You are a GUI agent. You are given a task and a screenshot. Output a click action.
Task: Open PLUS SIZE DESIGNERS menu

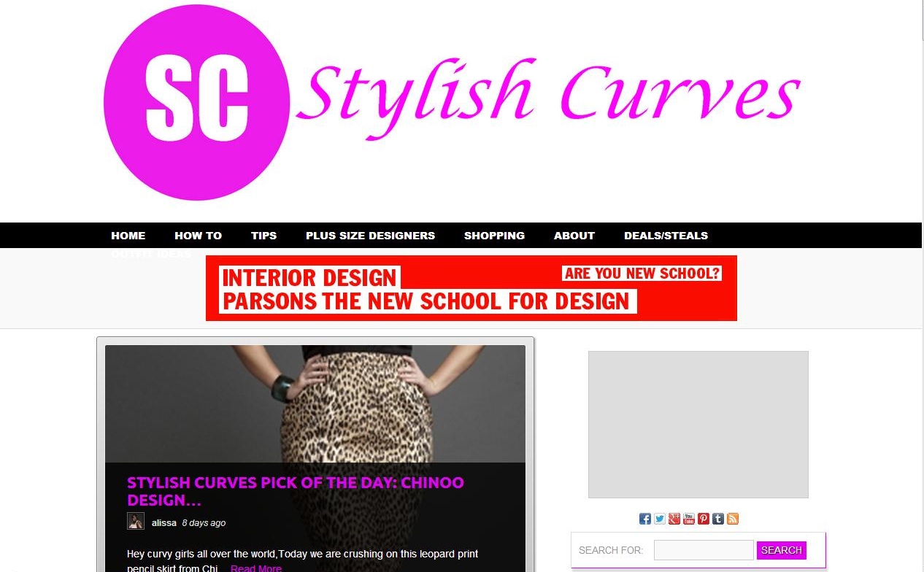[x=370, y=236]
